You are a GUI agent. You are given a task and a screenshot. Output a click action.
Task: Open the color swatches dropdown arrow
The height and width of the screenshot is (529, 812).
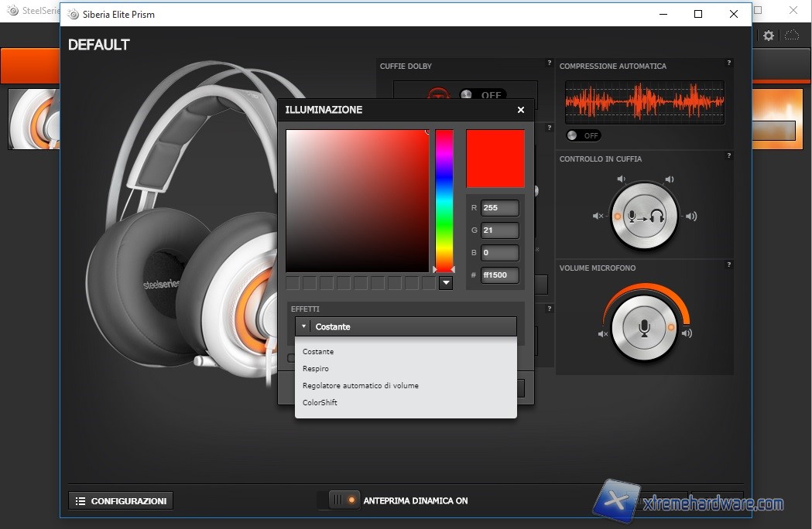click(x=446, y=283)
